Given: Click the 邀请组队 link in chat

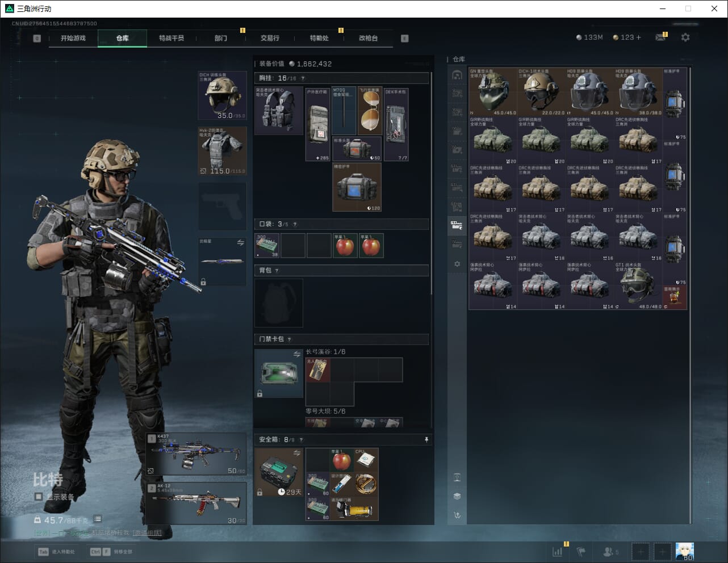Looking at the screenshot, I should 147,533.
